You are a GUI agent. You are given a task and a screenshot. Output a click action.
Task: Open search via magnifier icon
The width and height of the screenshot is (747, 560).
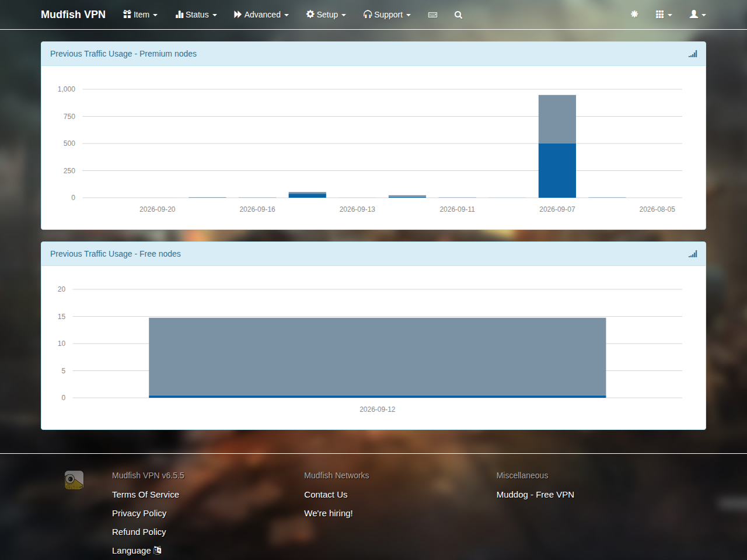click(x=458, y=15)
